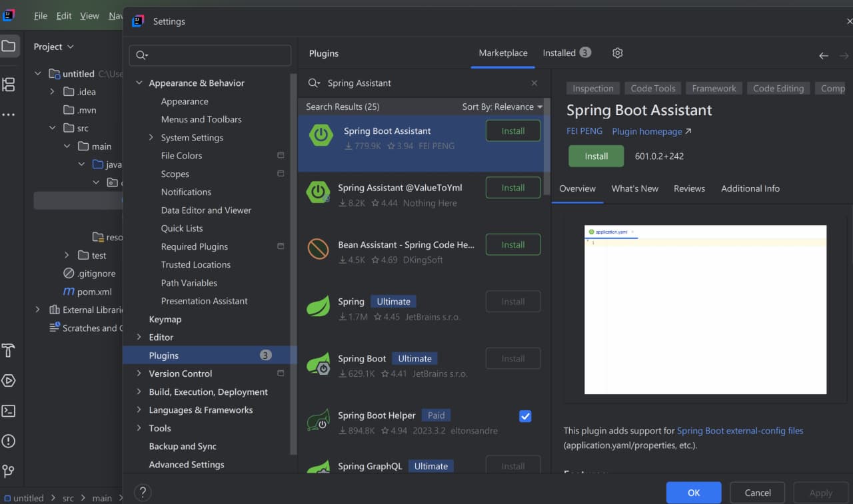This screenshot has width=853, height=504.
Task: Click the OK button
Action: coord(694,493)
